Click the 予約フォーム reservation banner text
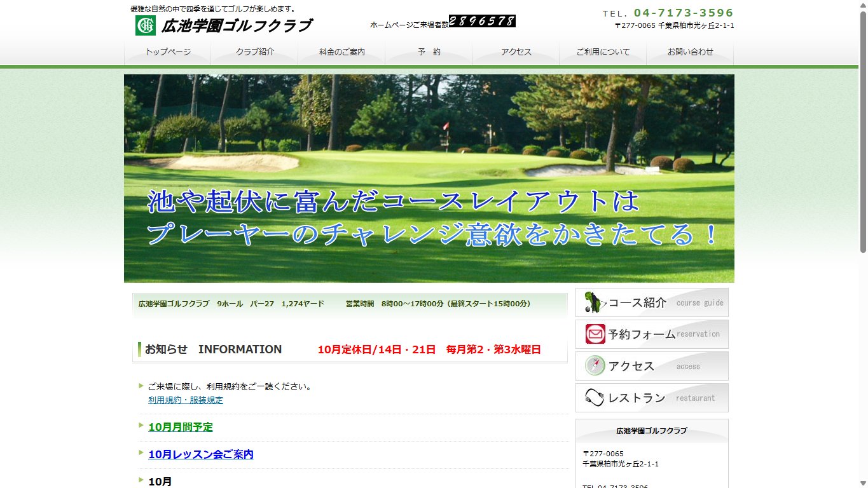This screenshot has height=488, width=868. click(642, 334)
